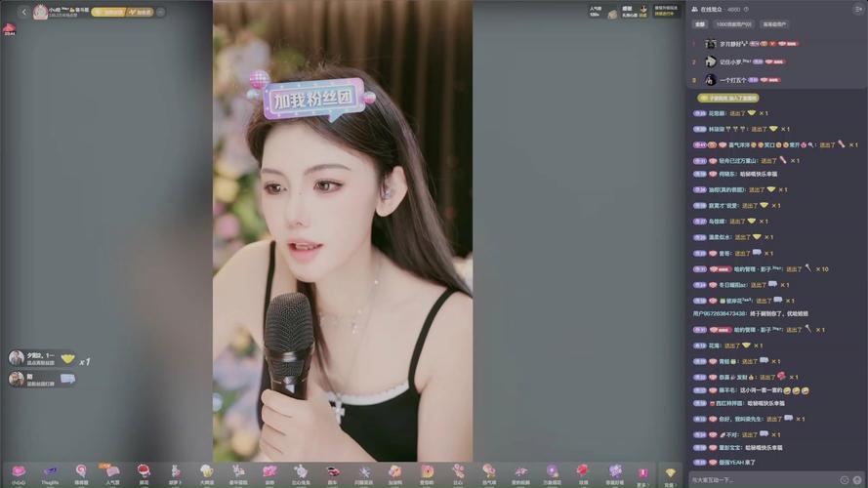Click the 何晓东 chat message row

click(x=735, y=174)
